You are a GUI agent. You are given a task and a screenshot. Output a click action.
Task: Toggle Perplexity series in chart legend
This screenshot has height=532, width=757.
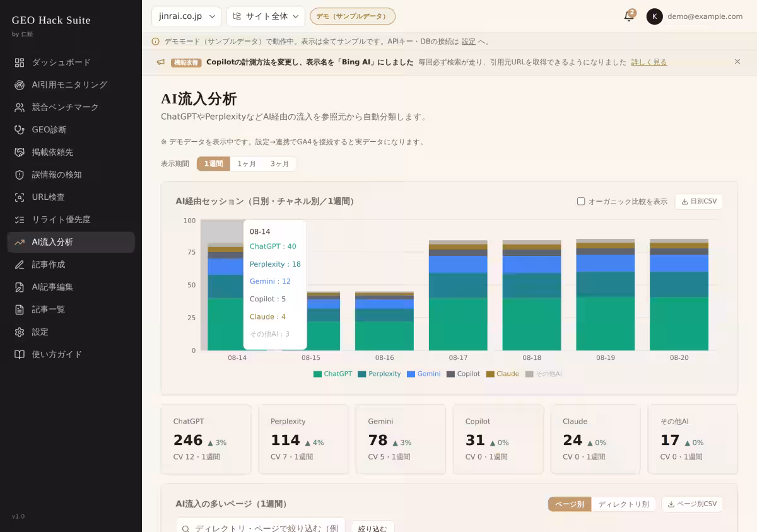click(x=378, y=374)
